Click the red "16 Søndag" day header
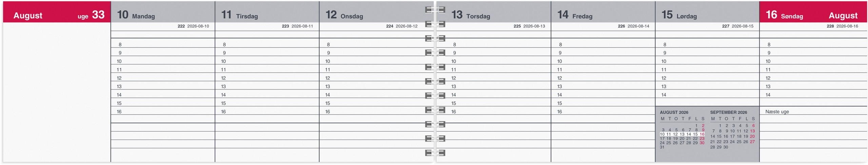The image size is (868, 165). pos(784,15)
